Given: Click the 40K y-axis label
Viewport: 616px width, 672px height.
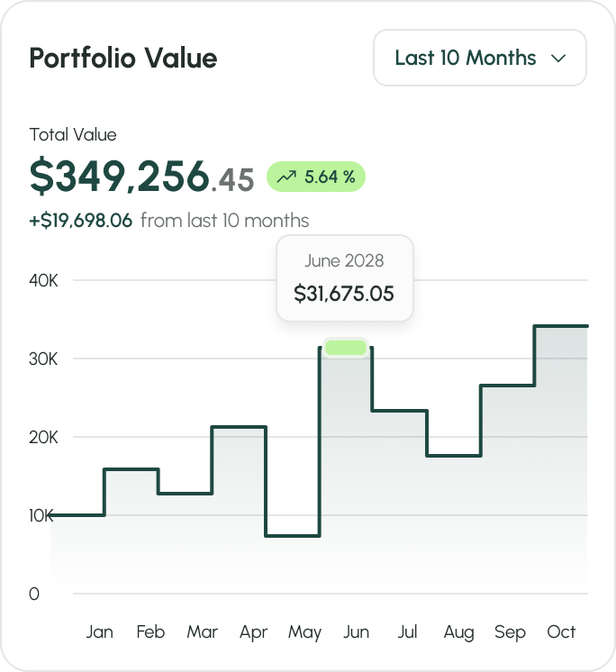Looking at the screenshot, I should [x=43, y=280].
